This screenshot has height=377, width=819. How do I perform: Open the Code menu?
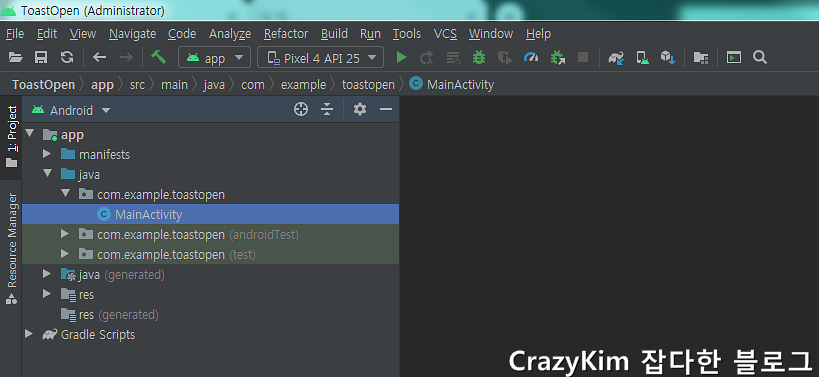[x=182, y=34]
